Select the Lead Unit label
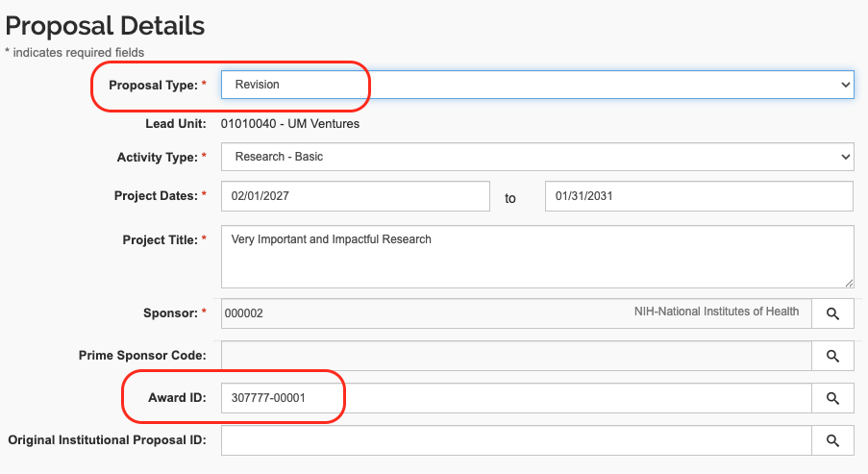The image size is (868, 474). click(176, 123)
